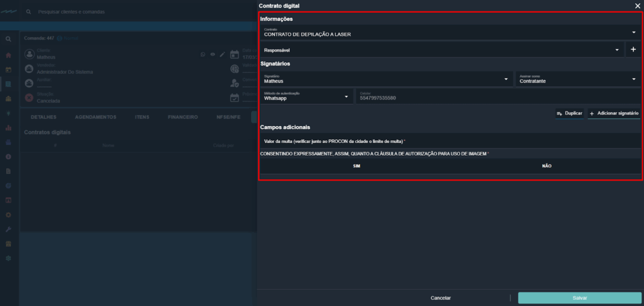Screen dimensions: 644x306
Task: Click the pencil edit icon for the client
Action: [x=221, y=55]
